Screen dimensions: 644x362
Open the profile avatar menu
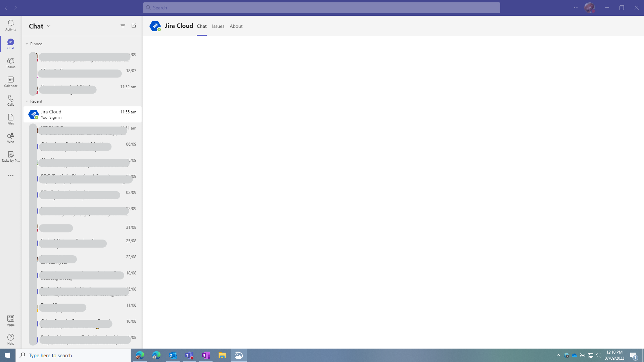point(590,8)
